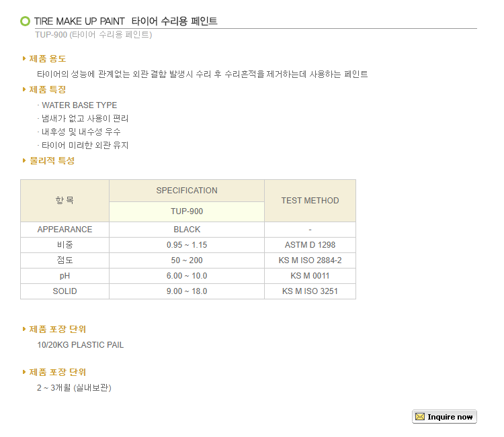Click the 10/20KG PLASTIC PAIL text
The height and width of the screenshot is (437, 504).
[x=81, y=345]
